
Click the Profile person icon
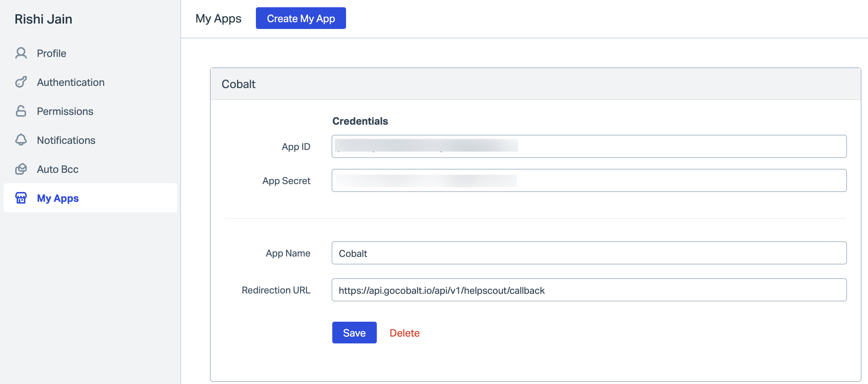point(21,53)
